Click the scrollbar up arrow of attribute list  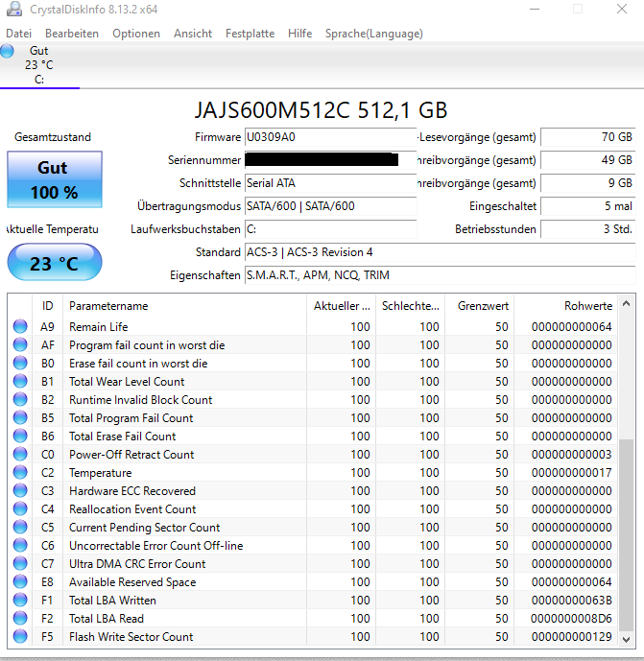[x=627, y=303]
